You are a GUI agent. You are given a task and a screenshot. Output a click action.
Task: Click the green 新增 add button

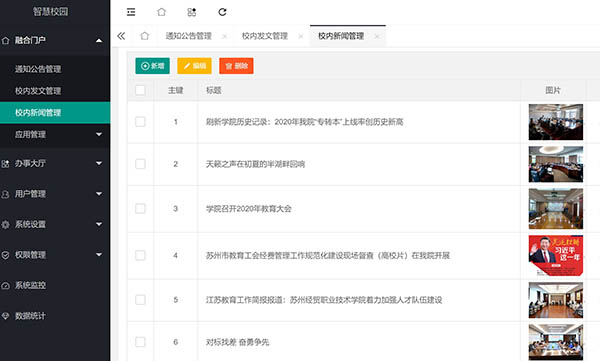point(152,66)
